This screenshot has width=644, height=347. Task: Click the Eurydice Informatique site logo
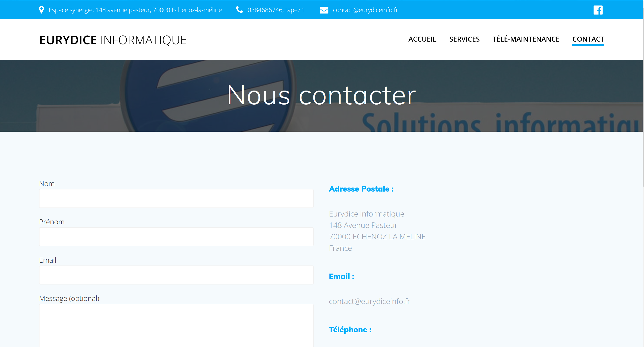click(x=113, y=40)
